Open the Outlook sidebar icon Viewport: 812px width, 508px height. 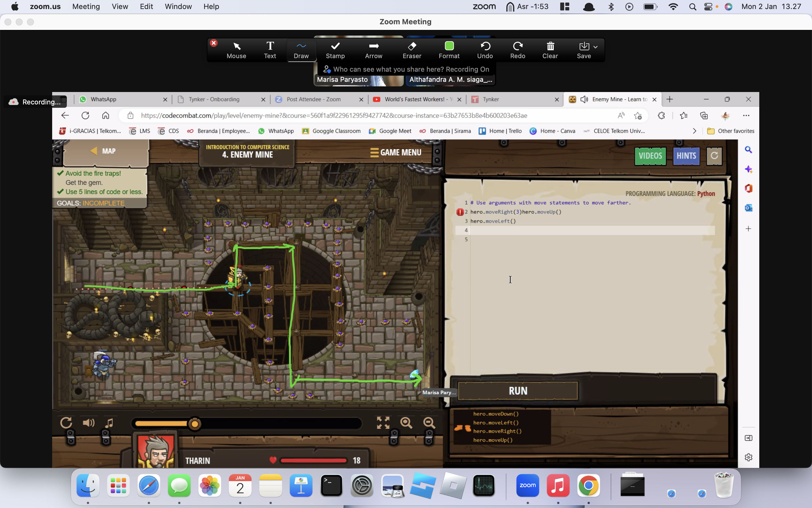tap(748, 208)
